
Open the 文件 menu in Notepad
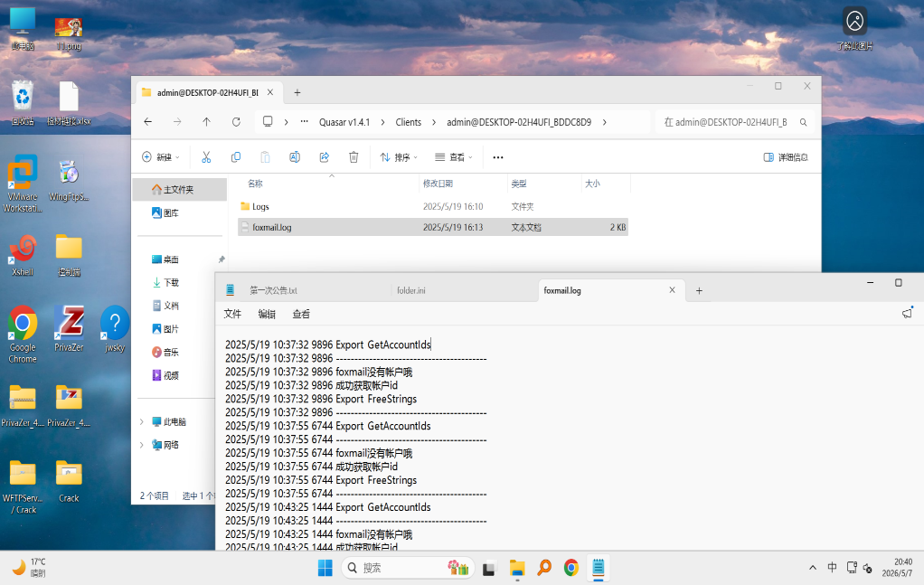232,314
